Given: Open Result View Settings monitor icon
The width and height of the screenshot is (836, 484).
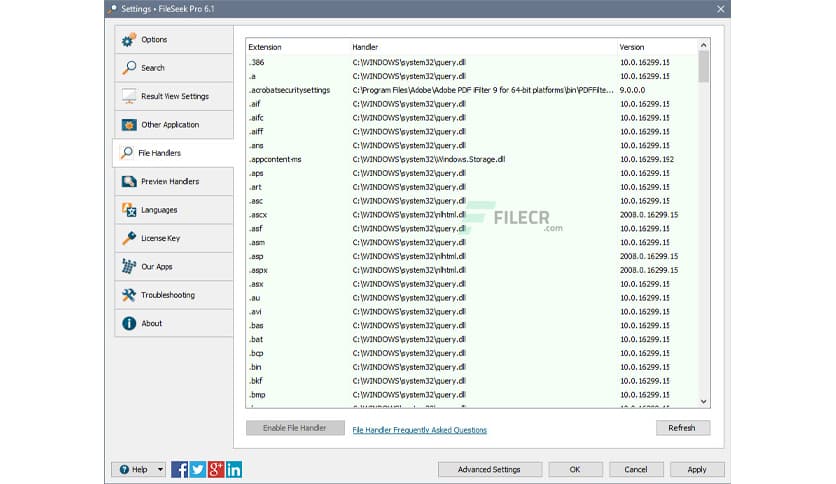Looking at the screenshot, I should (x=129, y=96).
